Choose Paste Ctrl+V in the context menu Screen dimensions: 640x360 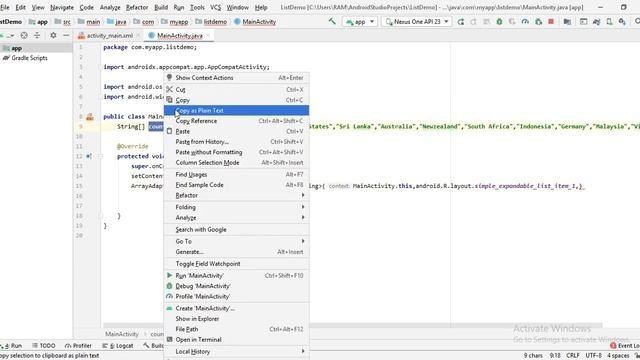pyautogui.click(x=236, y=131)
